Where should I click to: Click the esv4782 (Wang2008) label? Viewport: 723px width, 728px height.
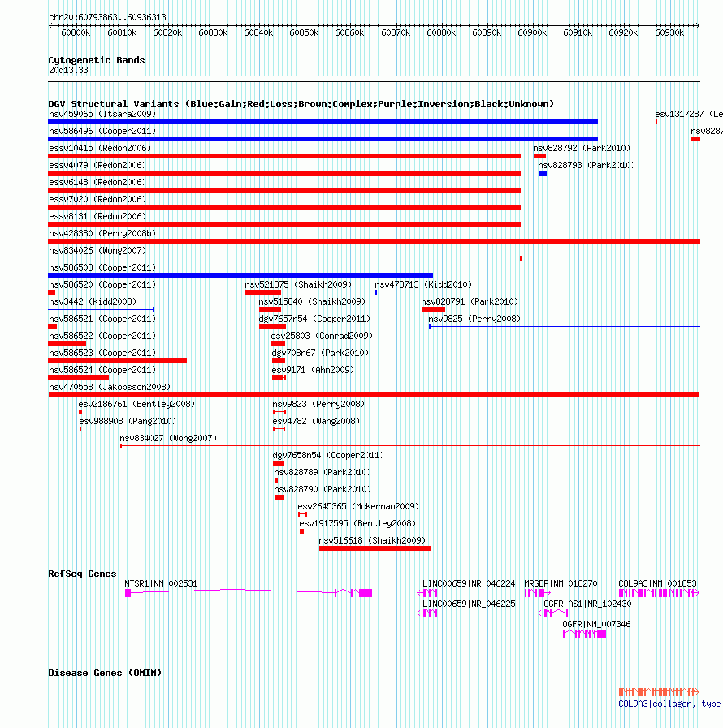[316, 421]
